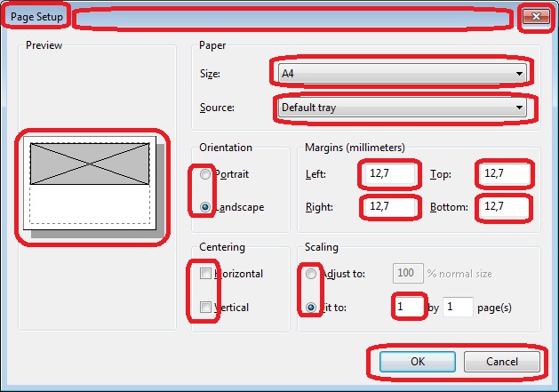Image resolution: width=559 pixels, height=392 pixels.
Task: Choose the Adjust to scaling option
Action: pyautogui.click(x=312, y=274)
